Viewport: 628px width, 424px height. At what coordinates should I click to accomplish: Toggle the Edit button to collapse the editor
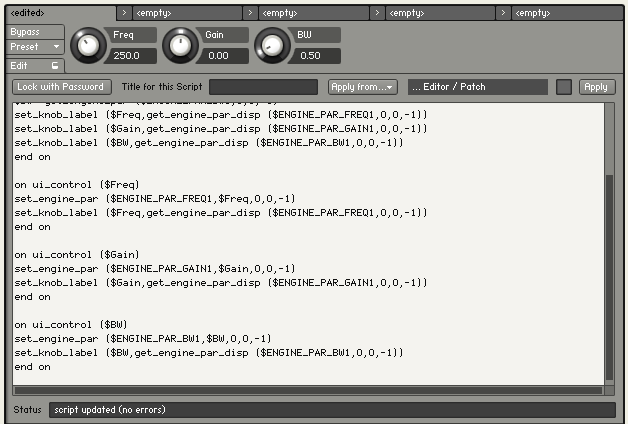[34, 65]
